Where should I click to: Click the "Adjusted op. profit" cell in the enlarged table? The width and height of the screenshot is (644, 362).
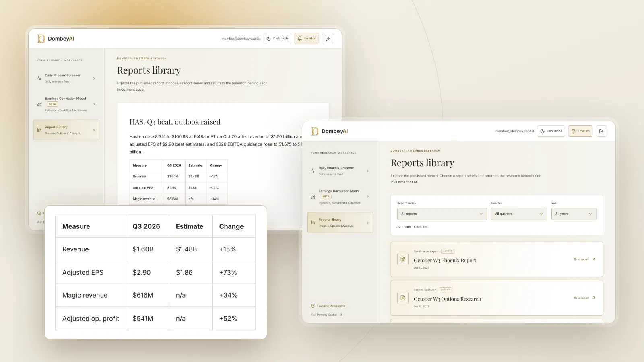click(x=91, y=319)
